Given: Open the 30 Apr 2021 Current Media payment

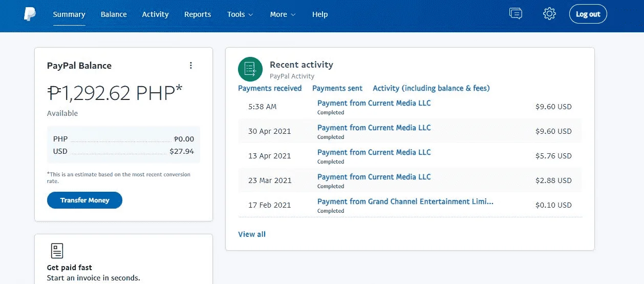Looking at the screenshot, I should click(x=374, y=128).
